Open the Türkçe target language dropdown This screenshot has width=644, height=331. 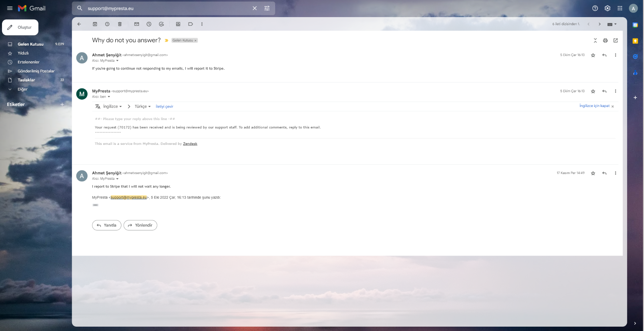[143, 107]
